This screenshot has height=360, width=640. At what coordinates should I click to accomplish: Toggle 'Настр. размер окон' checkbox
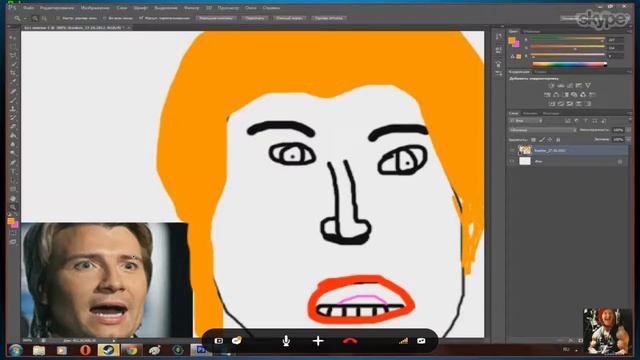(58, 18)
